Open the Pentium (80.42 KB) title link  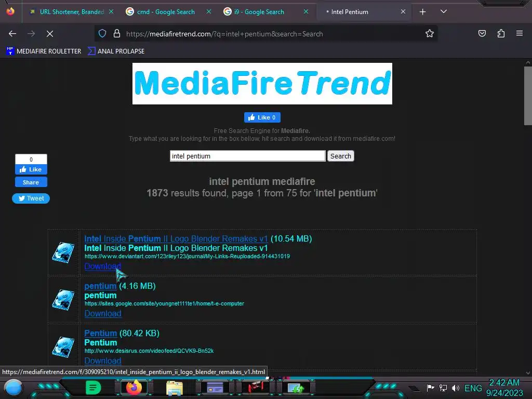tap(100, 333)
